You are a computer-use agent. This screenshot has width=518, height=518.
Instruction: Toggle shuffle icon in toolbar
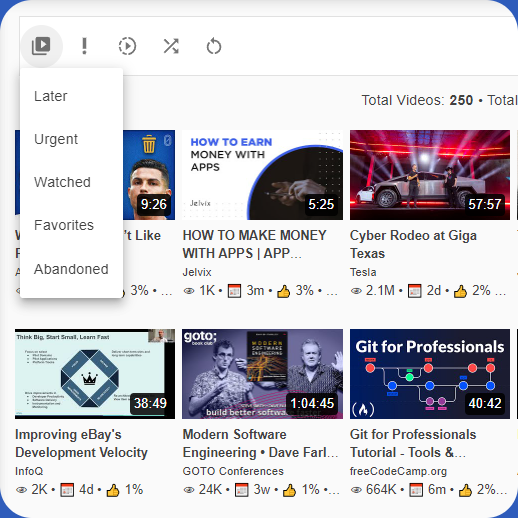[171, 46]
